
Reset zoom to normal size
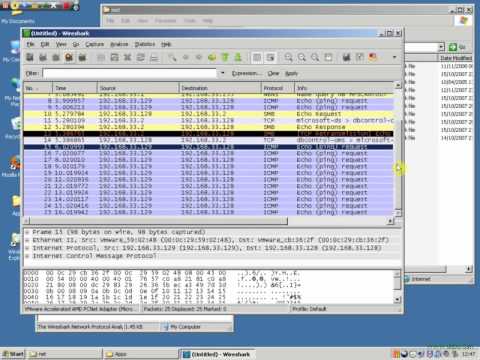click(x=315, y=57)
